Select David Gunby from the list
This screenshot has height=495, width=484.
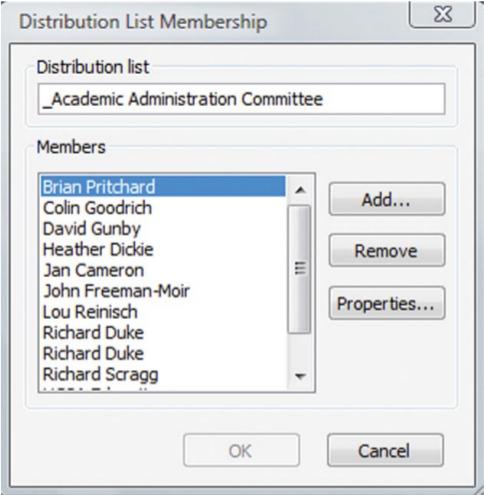pos(163,229)
